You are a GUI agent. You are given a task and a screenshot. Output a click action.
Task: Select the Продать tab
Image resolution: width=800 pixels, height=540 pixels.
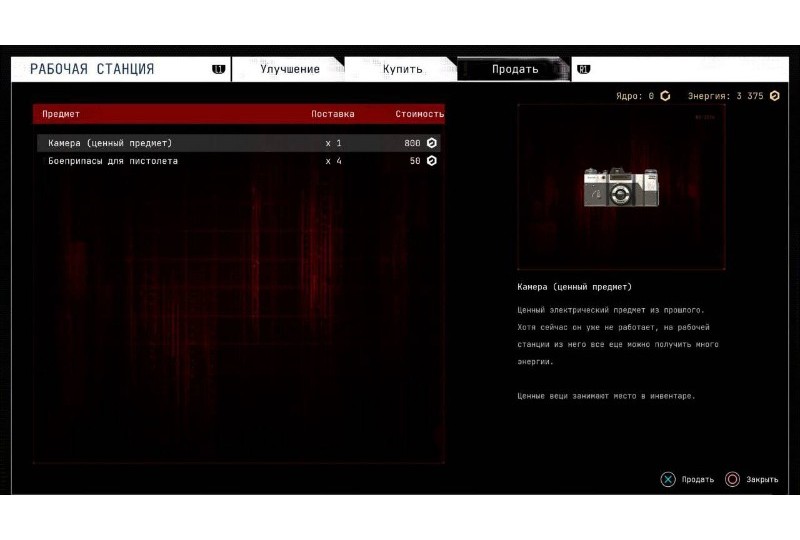515,69
